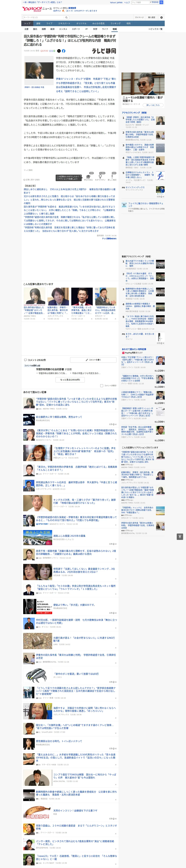Toggle コメント非表示 checkbox
This screenshot has width=186, height=868.
click(102, 386)
